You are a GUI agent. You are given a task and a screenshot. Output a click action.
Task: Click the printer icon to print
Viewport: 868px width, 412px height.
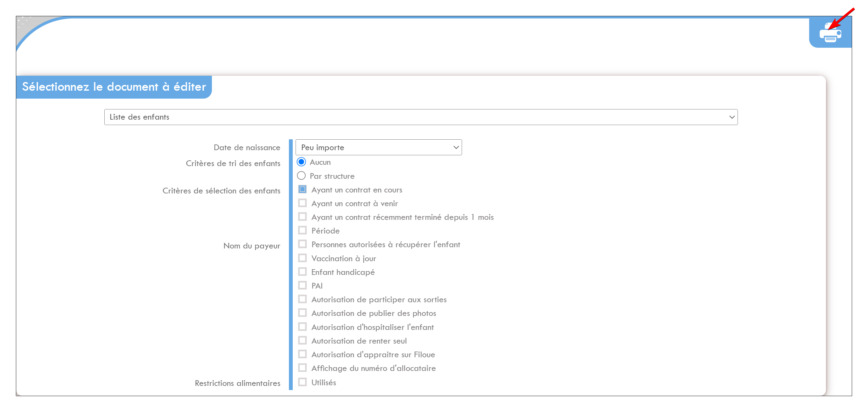click(830, 33)
